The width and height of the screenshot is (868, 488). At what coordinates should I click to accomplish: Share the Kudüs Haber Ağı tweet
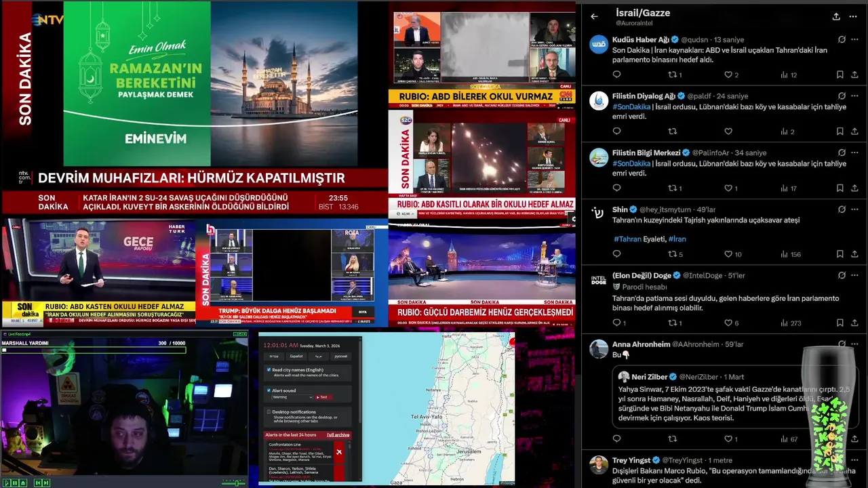(x=856, y=75)
